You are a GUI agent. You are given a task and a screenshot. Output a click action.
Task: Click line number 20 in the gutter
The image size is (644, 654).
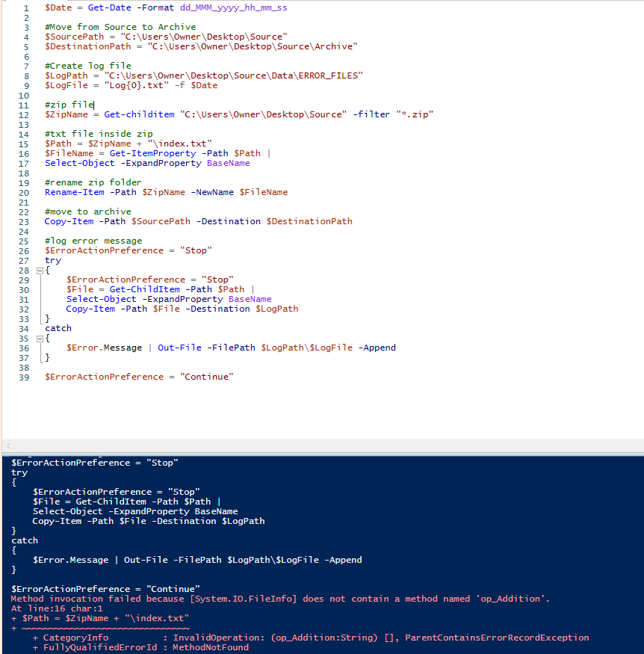point(24,193)
